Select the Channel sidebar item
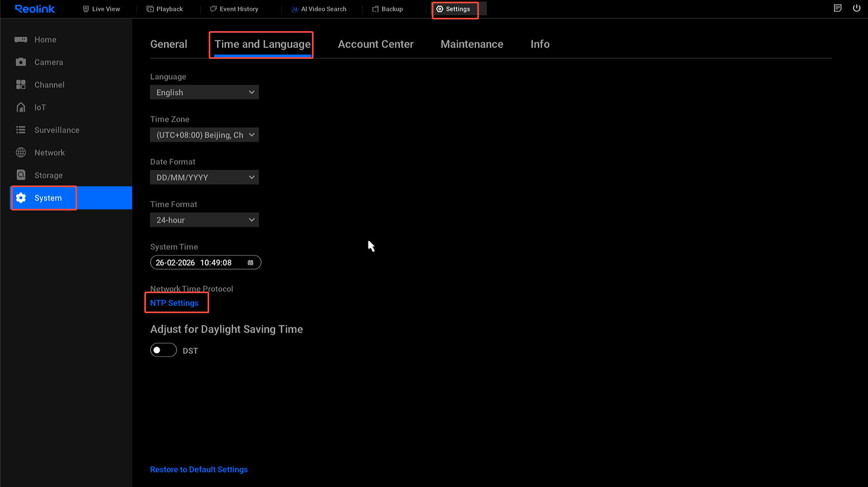Viewport: 868px width, 487px height. pyautogui.click(x=49, y=84)
